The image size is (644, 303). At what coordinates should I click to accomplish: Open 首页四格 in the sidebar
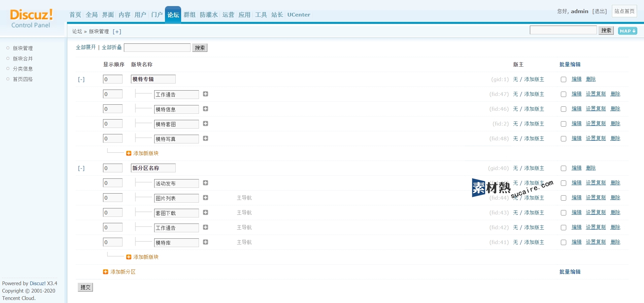[x=23, y=79]
